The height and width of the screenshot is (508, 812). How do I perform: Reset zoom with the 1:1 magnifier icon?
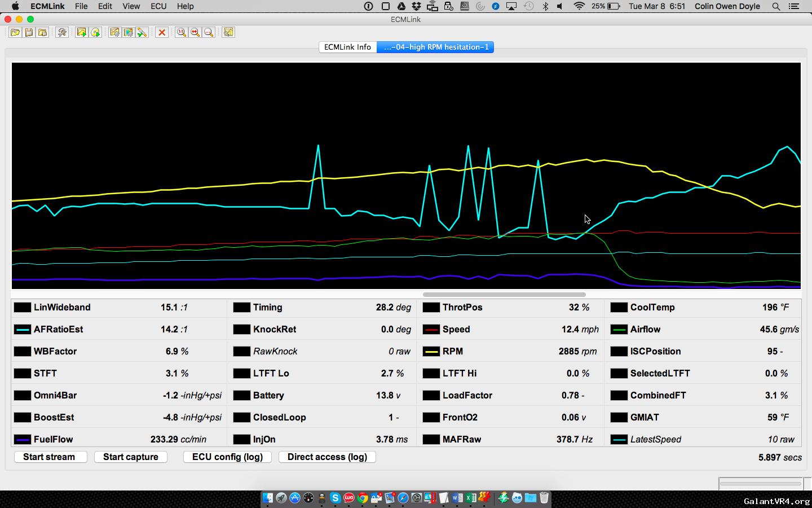[x=182, y=32]
